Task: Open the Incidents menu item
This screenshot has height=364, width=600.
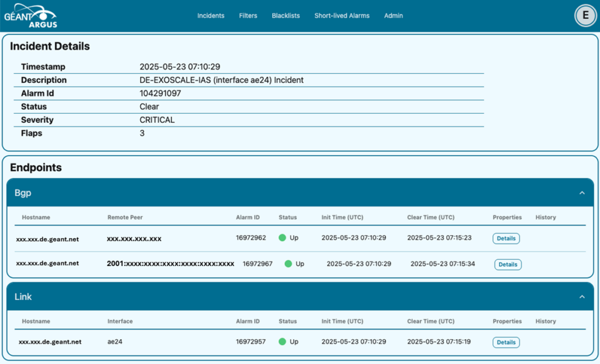Action: pos(210,16)
